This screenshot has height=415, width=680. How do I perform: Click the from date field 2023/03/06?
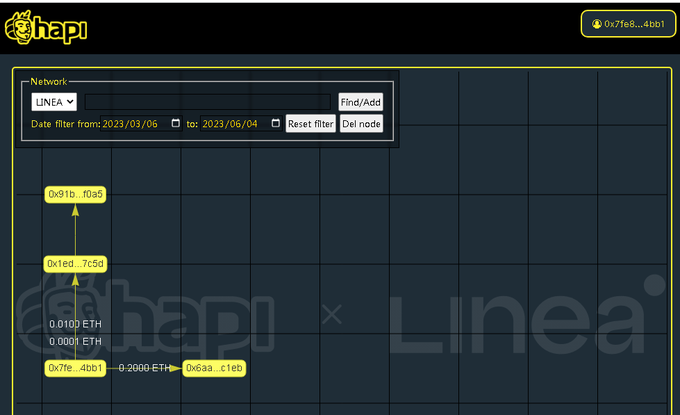tap(141, 124)
